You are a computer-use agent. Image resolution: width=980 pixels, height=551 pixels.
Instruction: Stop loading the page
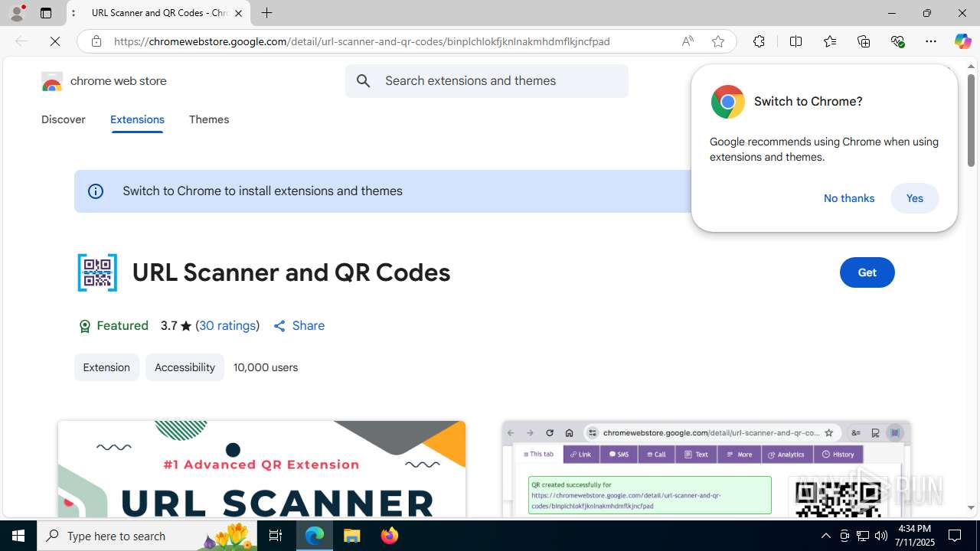coord(55,41)
